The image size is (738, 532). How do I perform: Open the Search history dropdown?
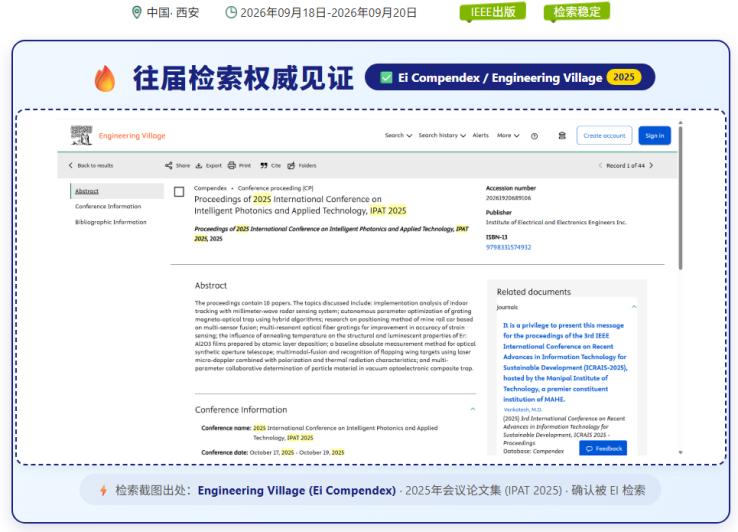pyautogui.click(x=442, y=136)
